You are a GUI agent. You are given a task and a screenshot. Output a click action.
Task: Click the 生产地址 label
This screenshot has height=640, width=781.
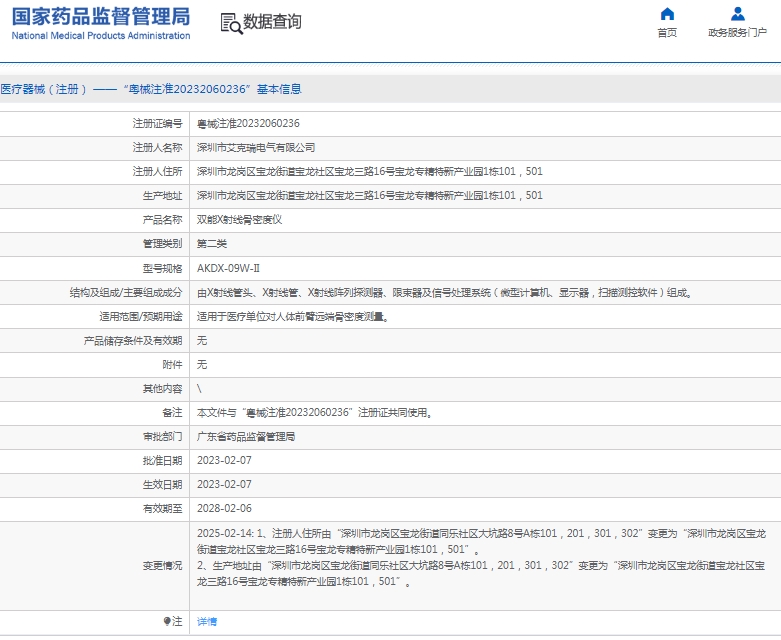[162, 195]
